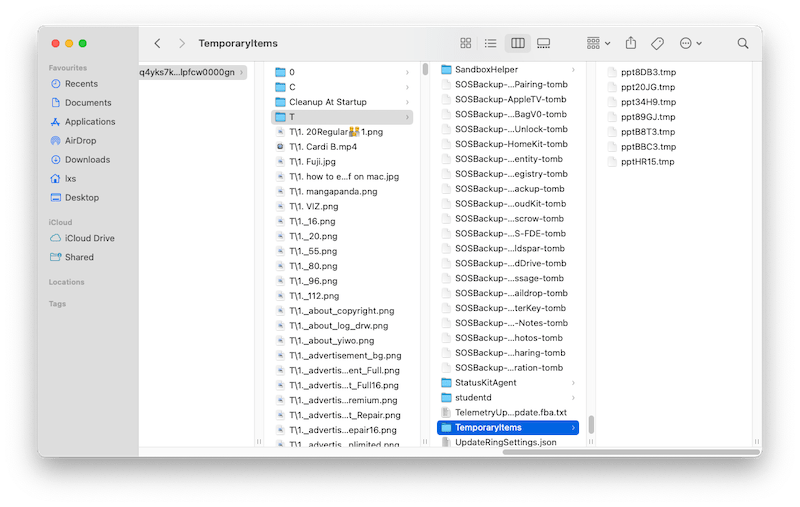Click the Share toolbar icon
Screen dimensions: 800x507
(631, 44)
